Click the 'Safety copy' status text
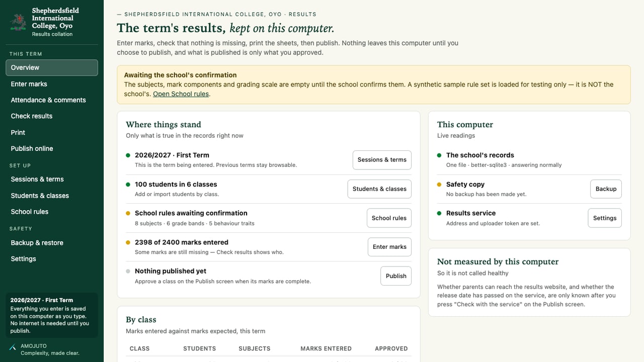Screen dimensions: 644x362 pos(465,185)
